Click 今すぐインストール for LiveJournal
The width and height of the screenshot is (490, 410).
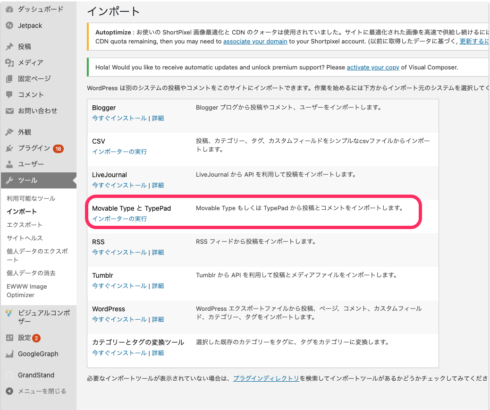[119, 185]
